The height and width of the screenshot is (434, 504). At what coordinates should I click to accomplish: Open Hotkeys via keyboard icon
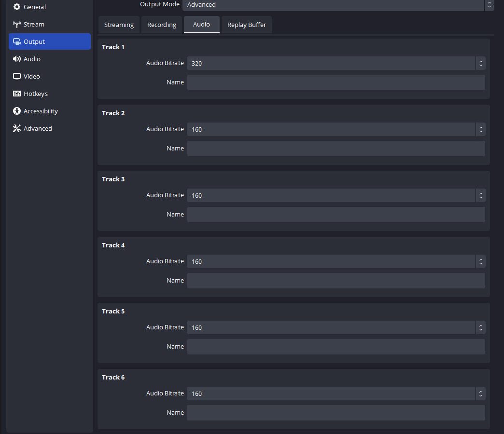click(17, 94)
